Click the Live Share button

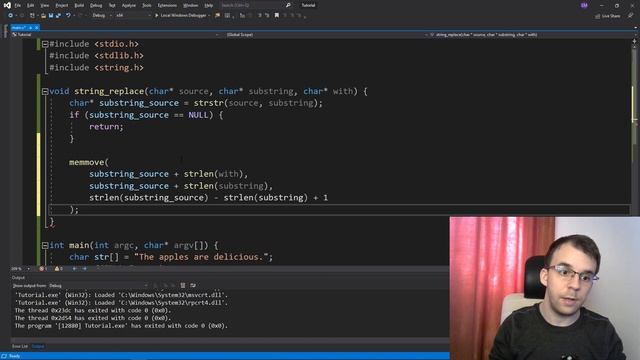coord(607,16)
